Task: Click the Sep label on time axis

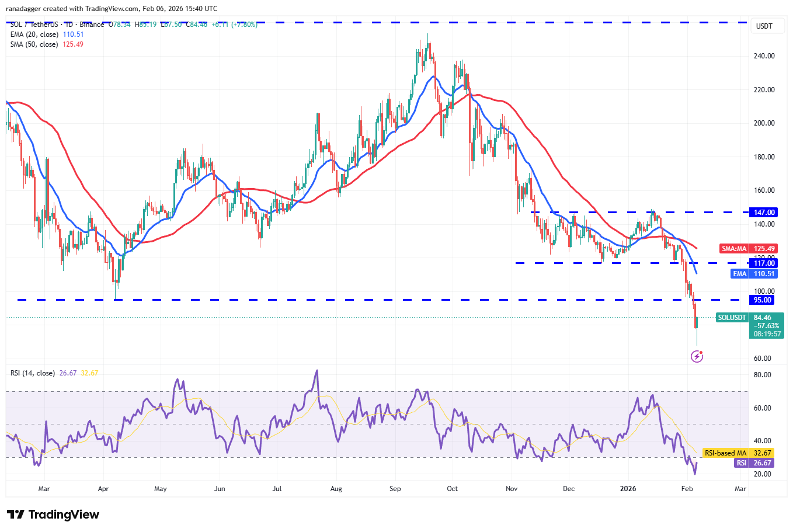Action: pos(395,489)
